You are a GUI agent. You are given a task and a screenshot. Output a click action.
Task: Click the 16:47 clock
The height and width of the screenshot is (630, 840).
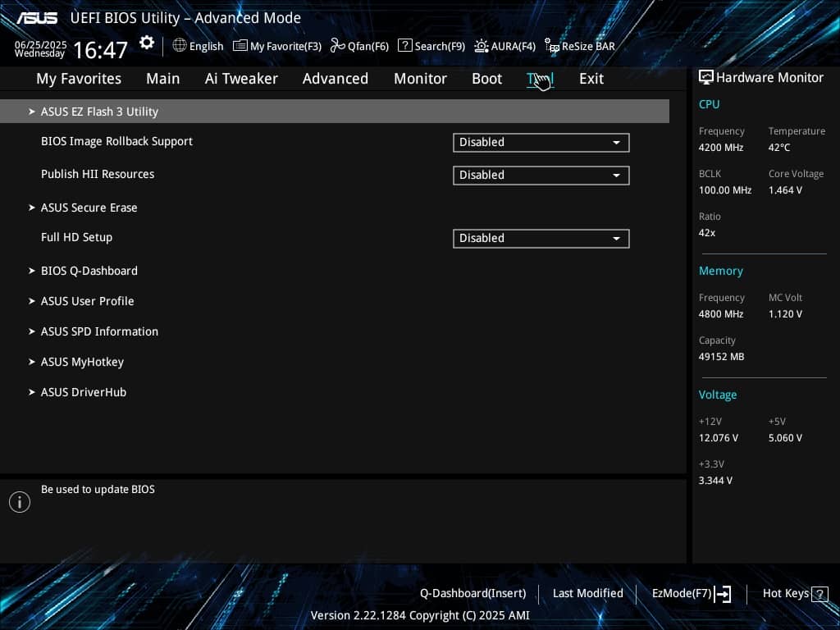click(x=100, y=50)
